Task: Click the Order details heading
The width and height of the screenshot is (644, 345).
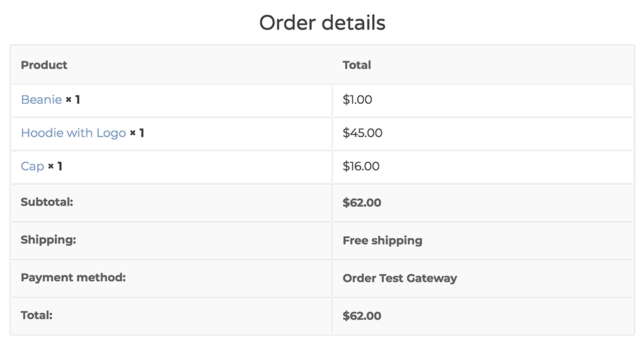Action: 322,23
